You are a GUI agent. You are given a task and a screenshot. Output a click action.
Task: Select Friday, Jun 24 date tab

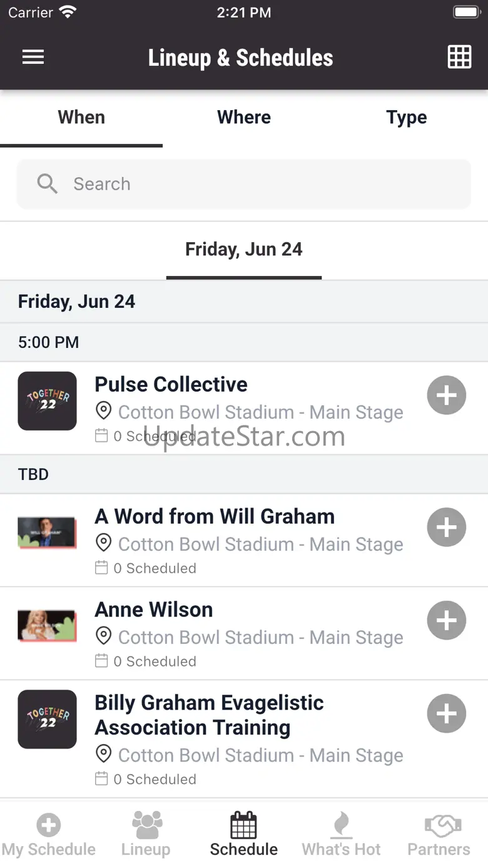[x=244, y=249]
